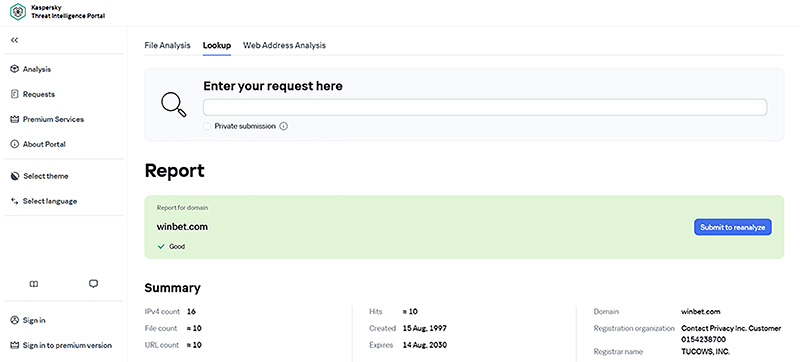Click the File count label
Image resolution: width=800 pixels, height=362 pixels.
tap(161, 328)
